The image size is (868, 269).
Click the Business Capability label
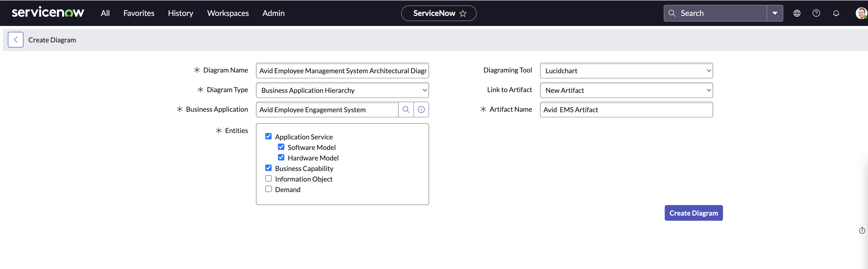(x=304, y=169)
